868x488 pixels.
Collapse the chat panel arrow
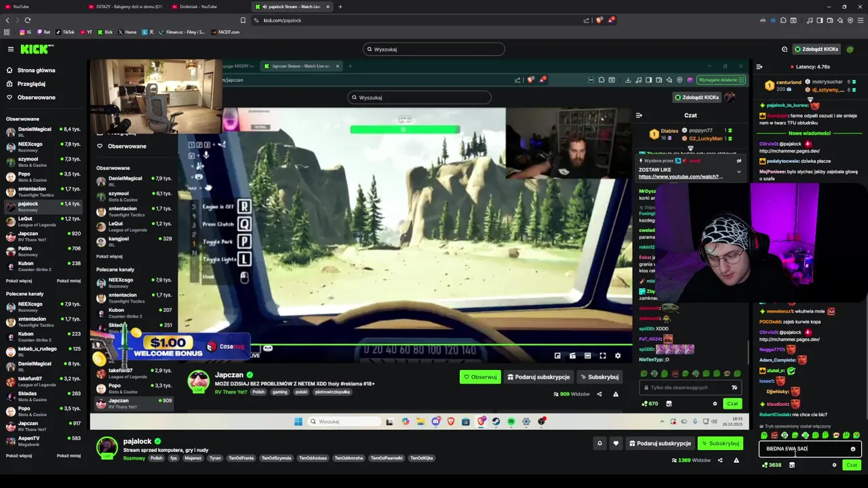(x=759, y=66)
